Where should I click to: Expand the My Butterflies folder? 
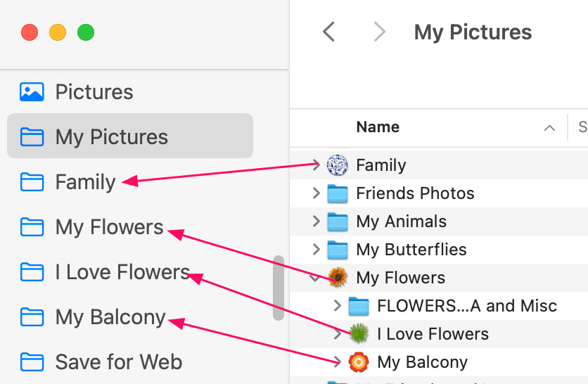[x=317, y=250]
